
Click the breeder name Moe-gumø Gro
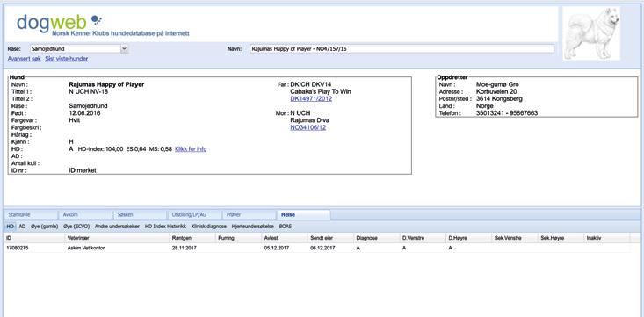(497, 84)
